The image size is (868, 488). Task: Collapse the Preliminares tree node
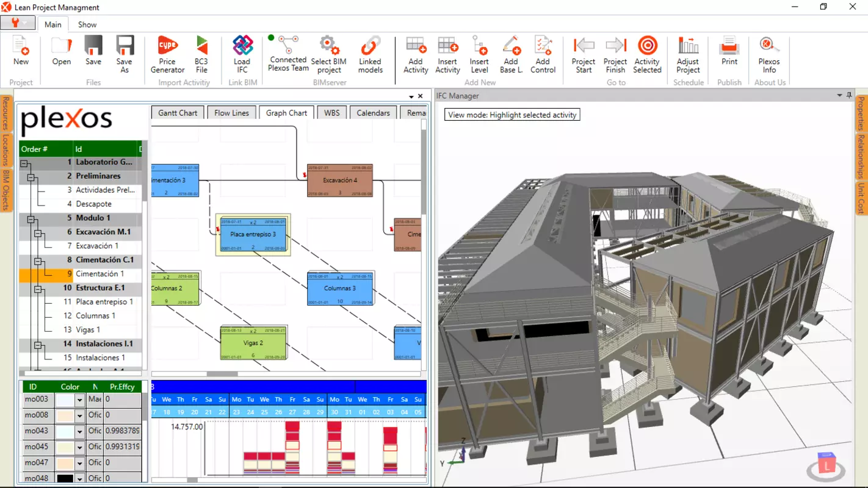click(x=32, y=176)
